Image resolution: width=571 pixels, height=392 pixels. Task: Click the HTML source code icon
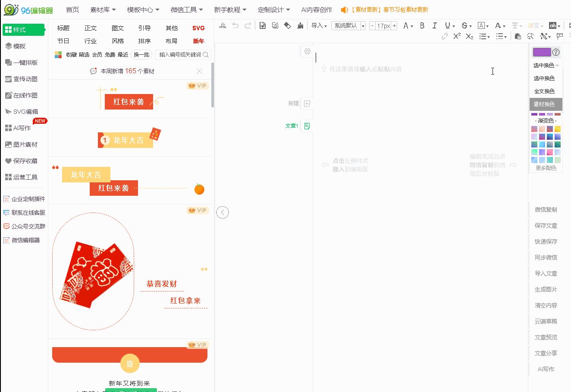pos(223,26)
